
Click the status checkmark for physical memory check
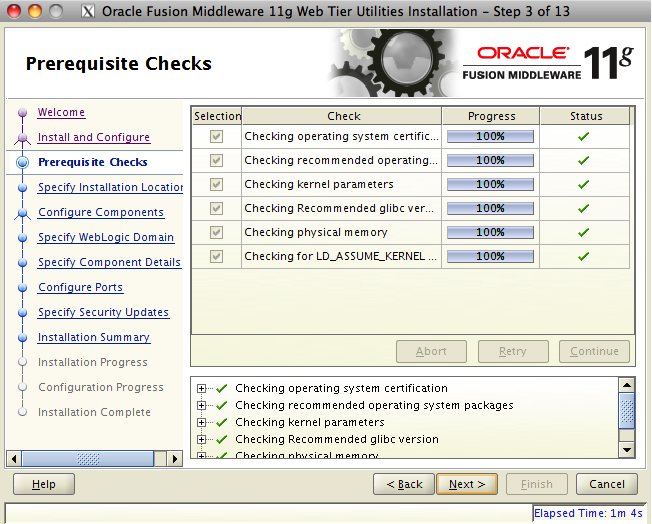584,233
